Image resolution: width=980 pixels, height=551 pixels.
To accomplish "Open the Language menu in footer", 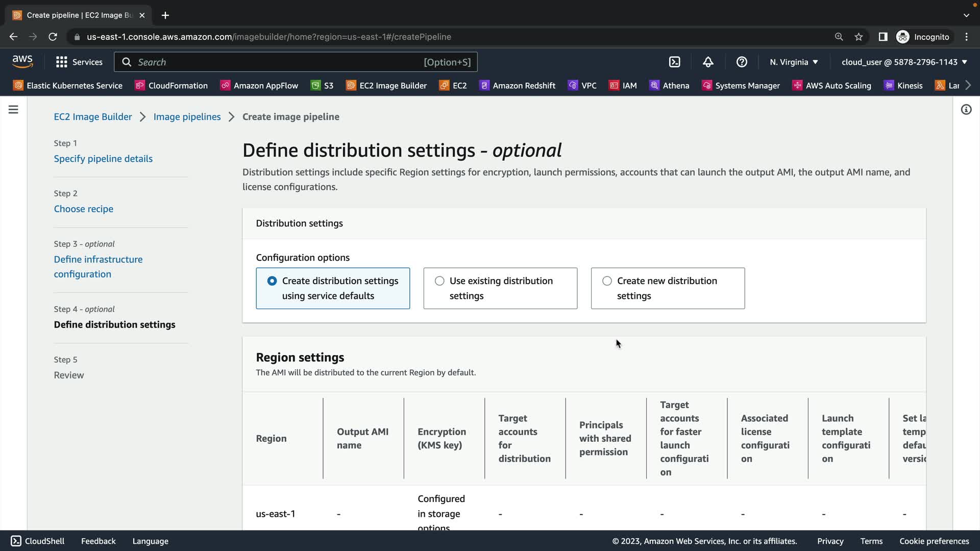I will point(150,541).
